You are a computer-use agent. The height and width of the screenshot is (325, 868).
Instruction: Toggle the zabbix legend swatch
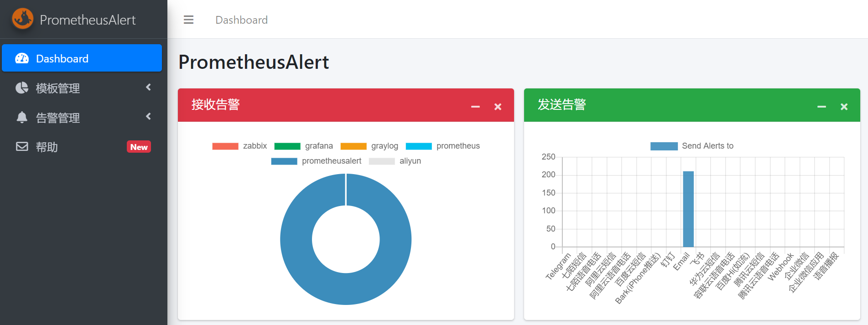225,146
